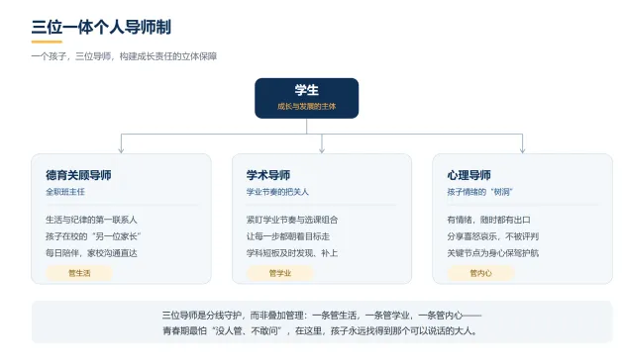
Task: Click 让每一步都朝着目标走 line
Action: pyautogui.click(x=287, y=236)
